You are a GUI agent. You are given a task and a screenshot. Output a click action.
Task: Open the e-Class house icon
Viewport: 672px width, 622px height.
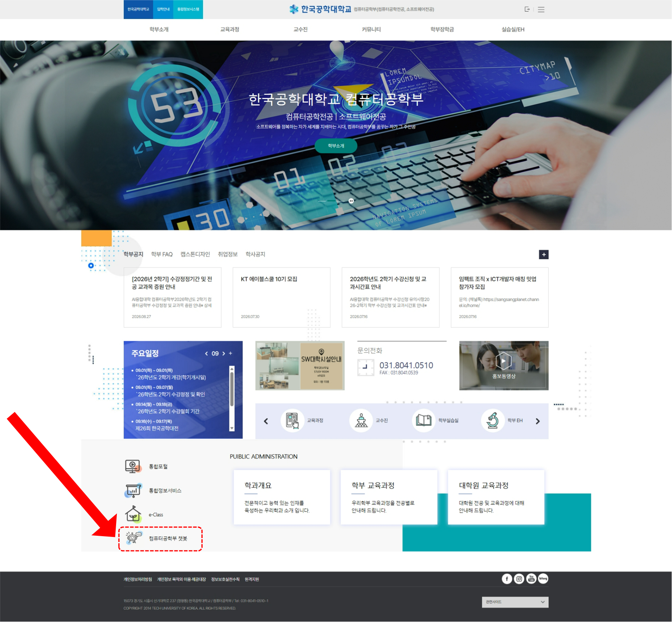tap(133, 514)
